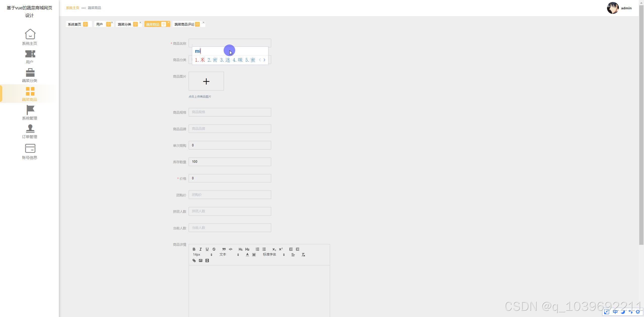Click the plus box to upload 商品图片
644x317 pixels.
click(x=206, y=81)
